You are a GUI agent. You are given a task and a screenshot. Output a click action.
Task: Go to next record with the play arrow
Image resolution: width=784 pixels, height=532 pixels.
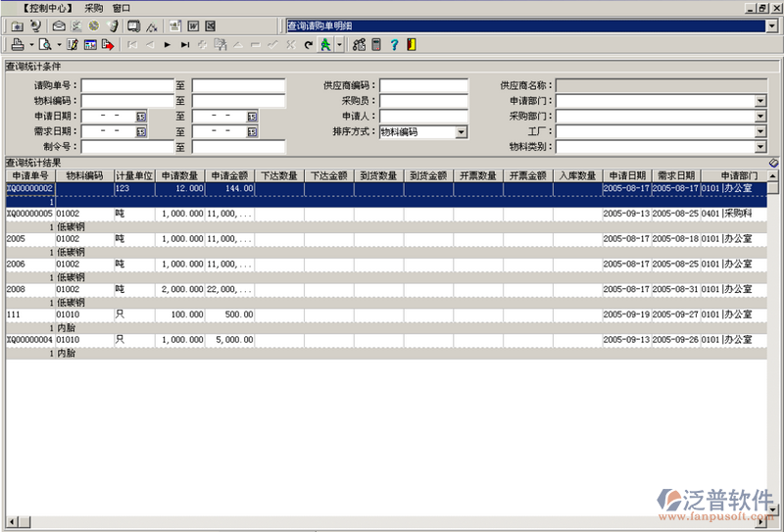tap(168, 45)
